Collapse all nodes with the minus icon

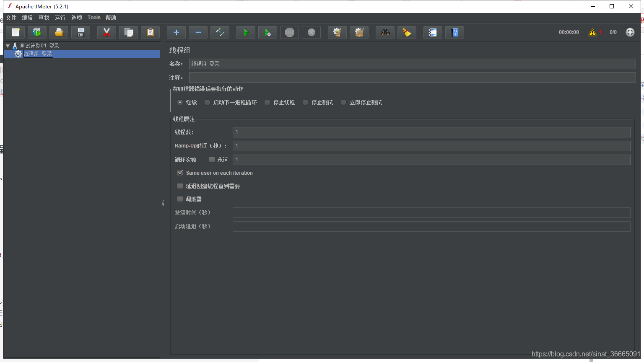(x=198, y=32)
